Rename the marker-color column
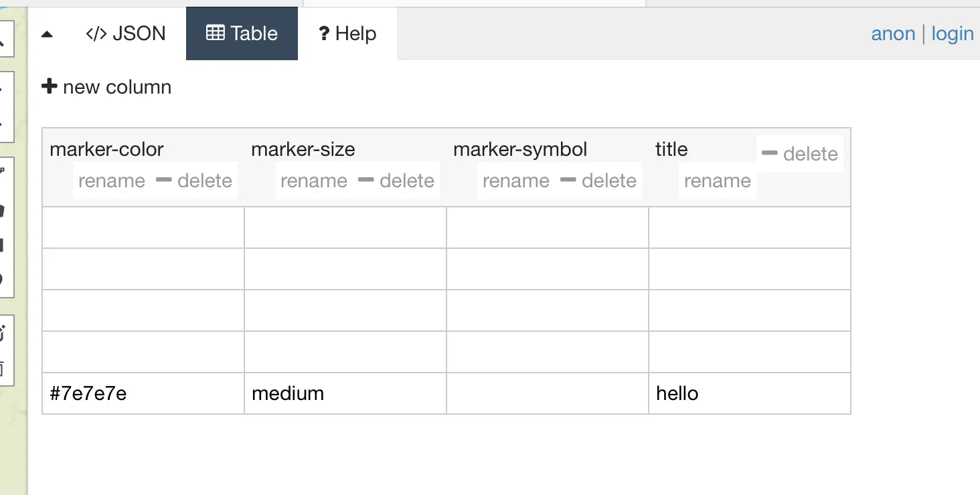The height and width of the screenshot is (495, 980). click(x=111, y=181)
